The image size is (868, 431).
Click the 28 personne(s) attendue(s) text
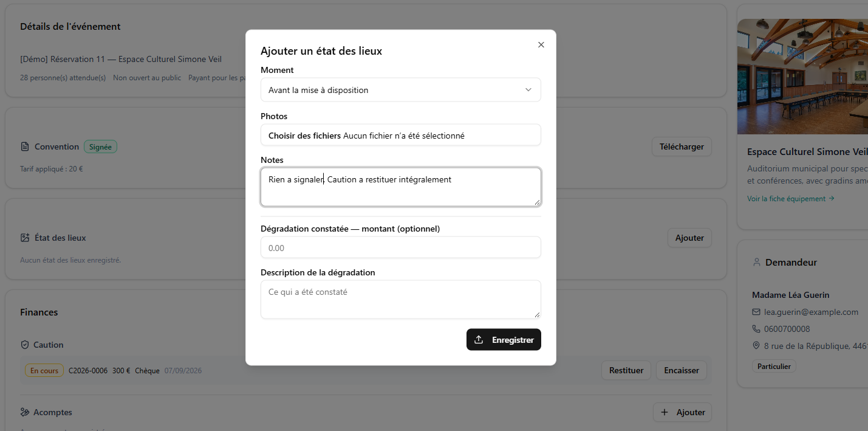tap(63, 78)
